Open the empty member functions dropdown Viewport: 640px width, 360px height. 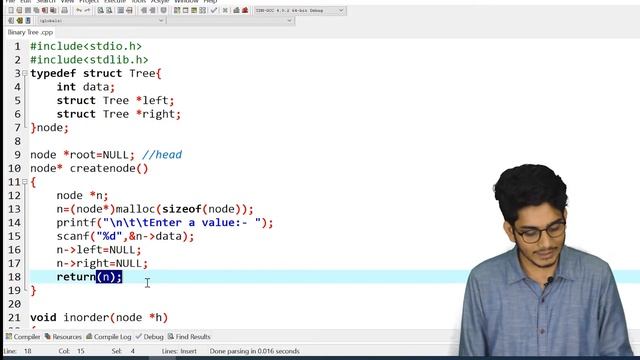[230, 20]
